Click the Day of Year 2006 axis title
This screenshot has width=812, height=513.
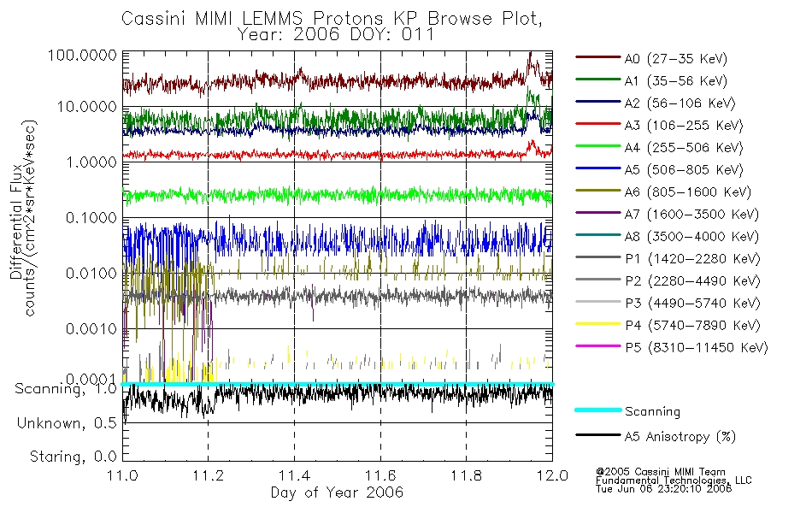(337, 492)
